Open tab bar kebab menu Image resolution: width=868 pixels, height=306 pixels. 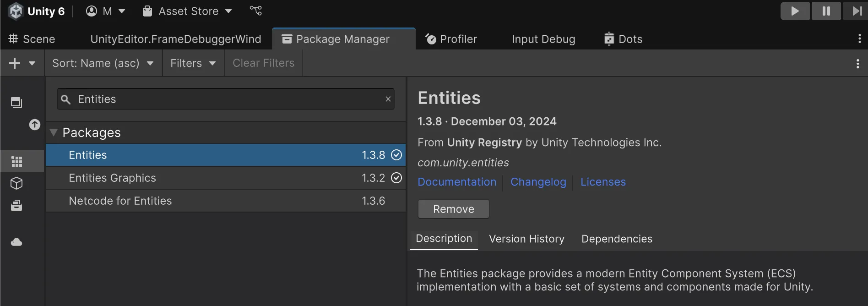[859, 39]
